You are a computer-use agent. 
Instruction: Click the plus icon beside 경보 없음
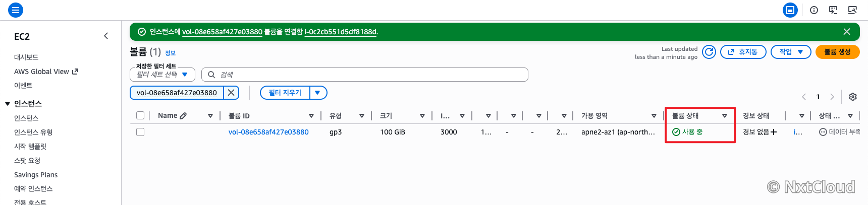[774, 132]
